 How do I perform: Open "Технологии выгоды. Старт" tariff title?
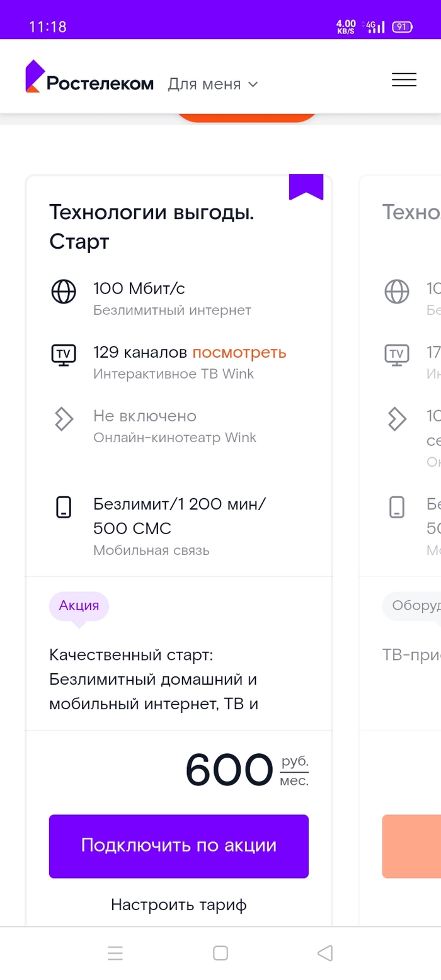(x=152, y=227)
